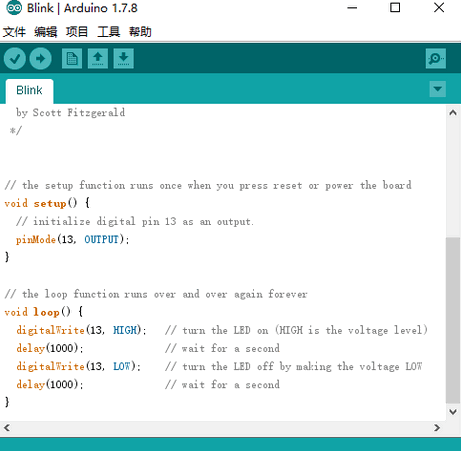Screen dimensions: 461x451
Task: Click the Arduino logo in the title bar
Action: click(14, 8)
